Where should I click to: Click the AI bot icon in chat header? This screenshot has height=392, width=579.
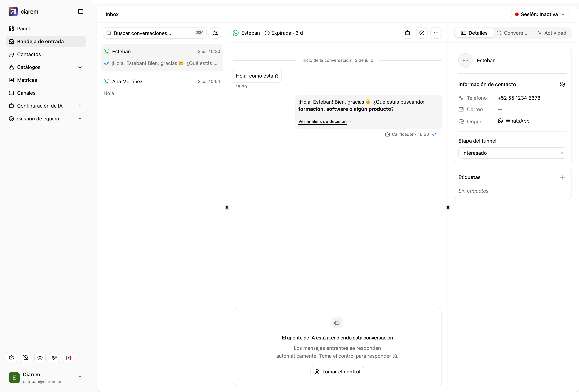408,33
